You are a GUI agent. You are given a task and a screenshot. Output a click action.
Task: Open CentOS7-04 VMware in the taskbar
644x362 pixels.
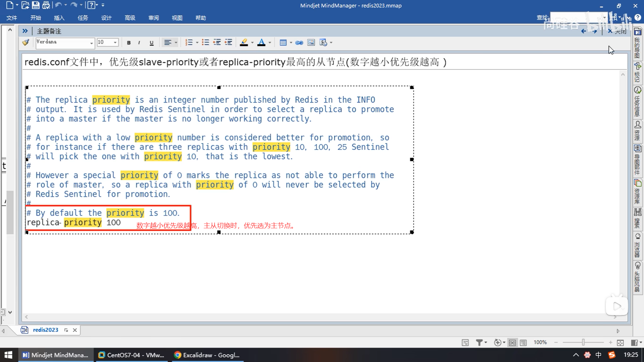point(131,355)
